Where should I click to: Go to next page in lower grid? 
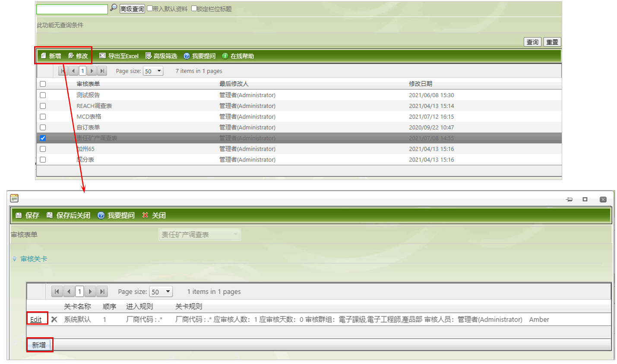[90, 291]
